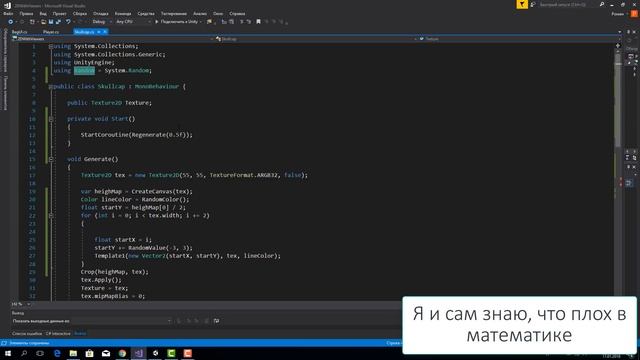The width and height of the screenshot is (640, 360).
Task: Click the editor vertical scrollbar thumb
Action: point(618,100)
